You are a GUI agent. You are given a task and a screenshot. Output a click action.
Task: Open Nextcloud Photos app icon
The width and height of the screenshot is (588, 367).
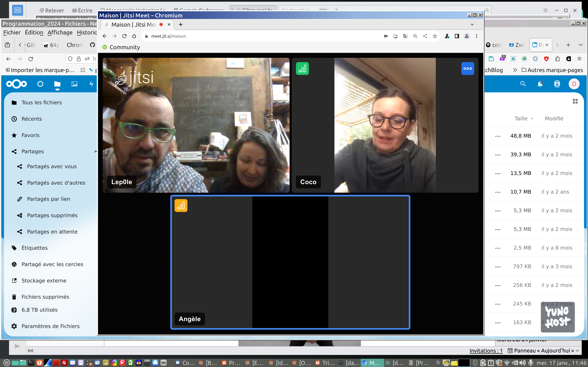coord(74,84)
